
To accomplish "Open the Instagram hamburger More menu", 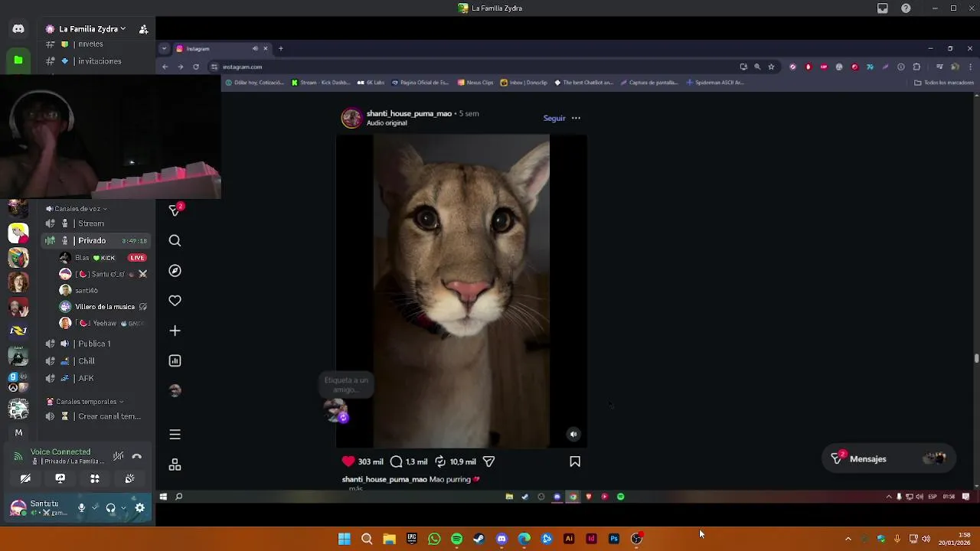I will coord(175,435).
